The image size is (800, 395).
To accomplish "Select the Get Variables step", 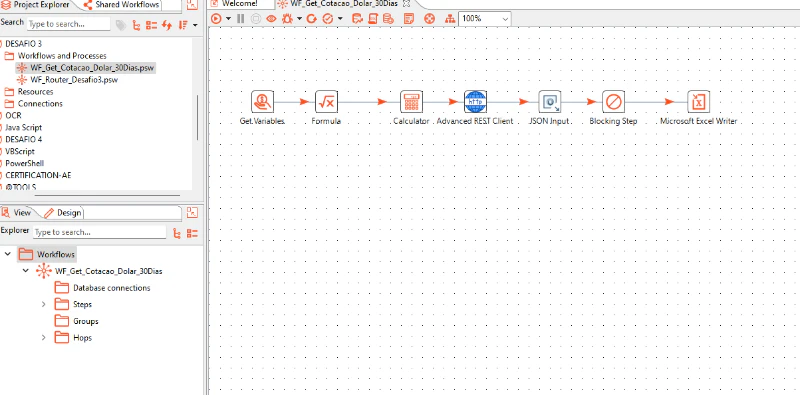I will point(263,102).
